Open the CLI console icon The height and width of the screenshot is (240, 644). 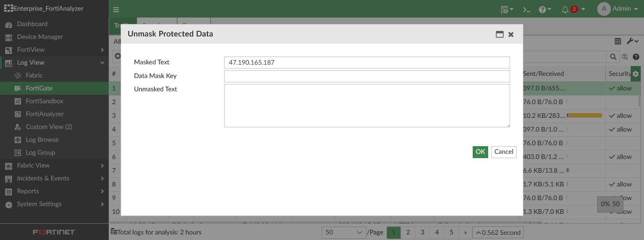click(527, 9)
